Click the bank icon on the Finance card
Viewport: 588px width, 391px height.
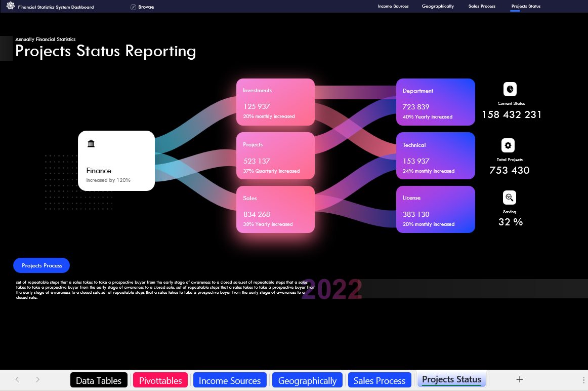[91, 143]
